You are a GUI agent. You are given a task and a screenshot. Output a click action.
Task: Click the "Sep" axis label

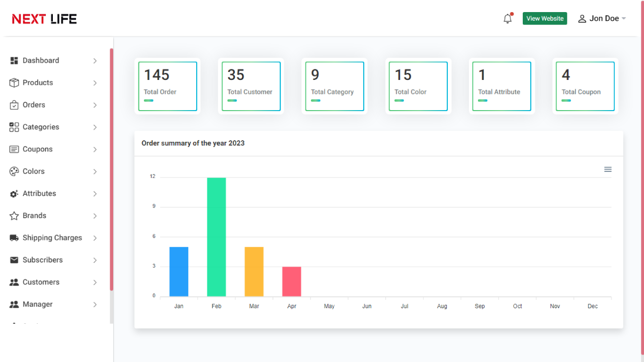480,306
